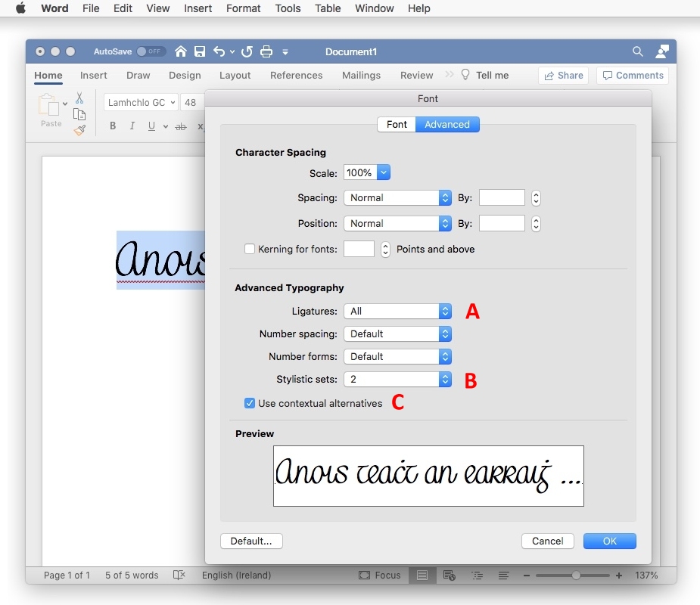This screenshot has width=700, height=605.
Task: Click the Spacing By input field
Action: (502, 198)
